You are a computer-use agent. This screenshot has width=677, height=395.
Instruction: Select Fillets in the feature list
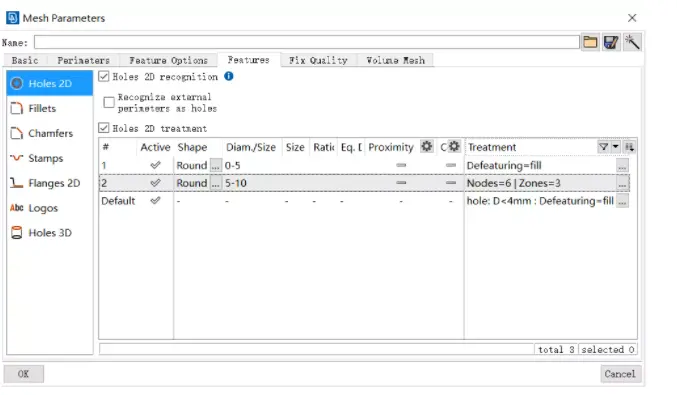click(50, 108)
